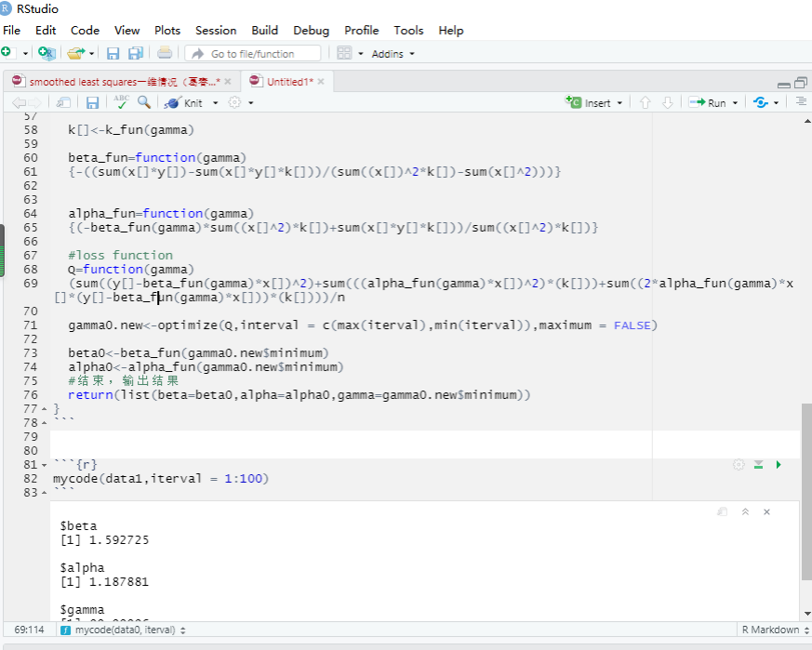The height and width of the screenshot is (650, 812).
Task: Click the fold marker at line 77
Action: click(x=45, y=409)
